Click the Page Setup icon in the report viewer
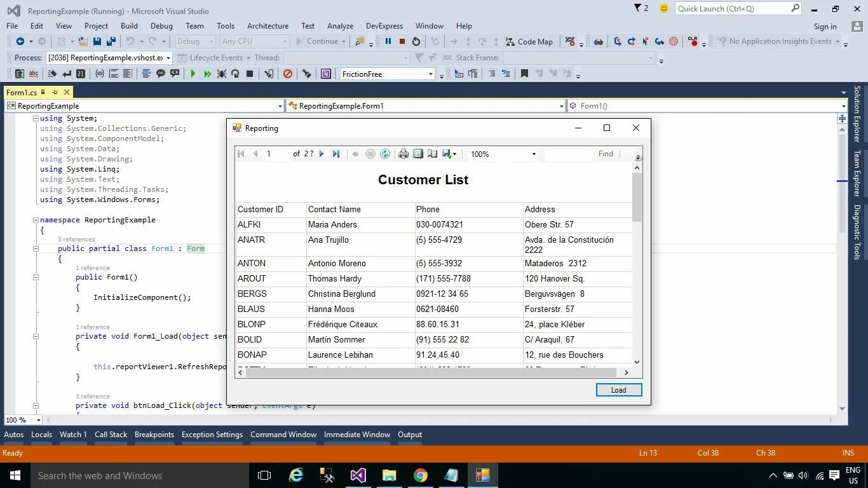This screenshot has width=868, height=488. tap(432, 154)
